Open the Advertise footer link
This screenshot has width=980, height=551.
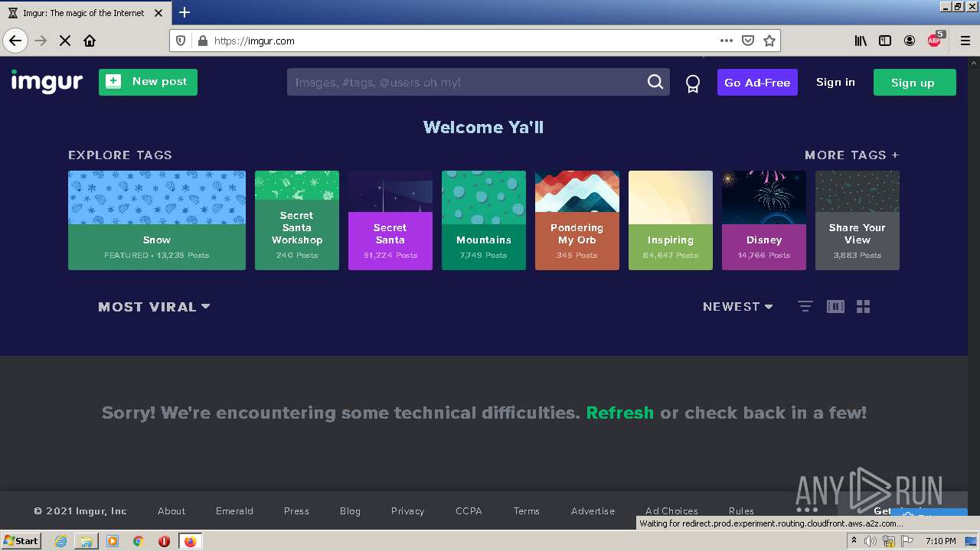(593, 510)
